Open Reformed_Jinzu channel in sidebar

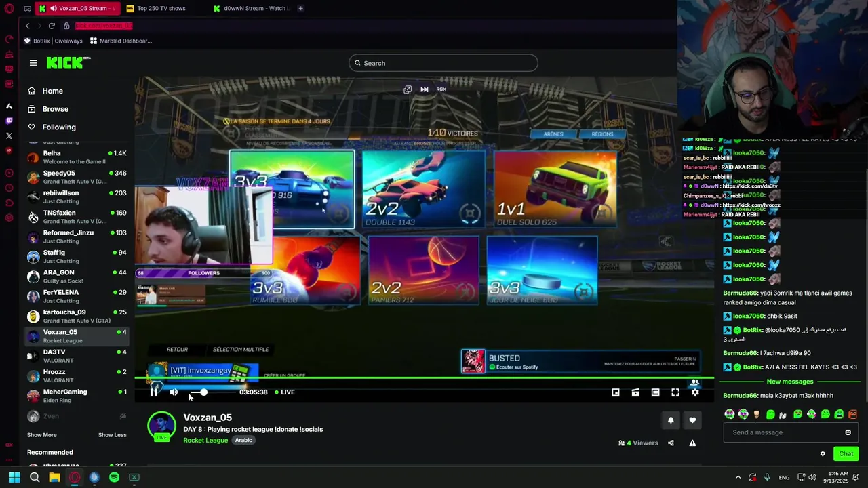click(77, 237)
